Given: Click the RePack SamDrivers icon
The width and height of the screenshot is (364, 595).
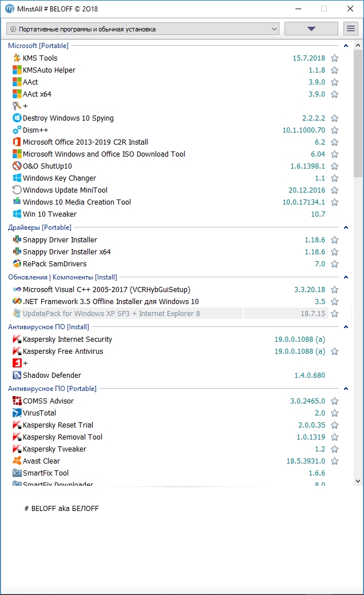Looking at the screenshot, I should pyautogui.click(x=17, y=263).
